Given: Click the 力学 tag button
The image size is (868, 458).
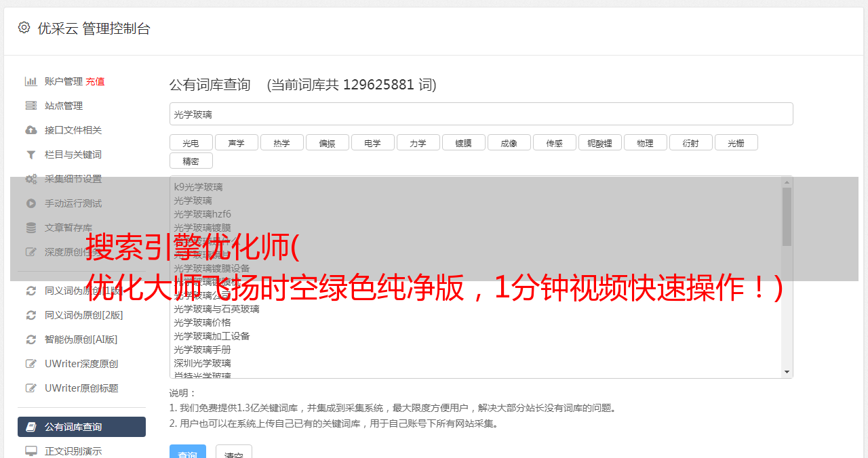Looking at the screenshot, I should (418, 142).
